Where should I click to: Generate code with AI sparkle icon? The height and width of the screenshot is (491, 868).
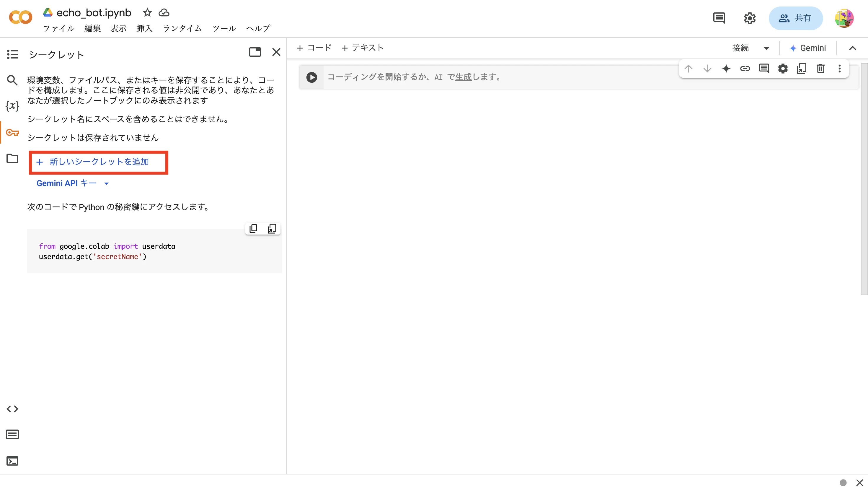pos(726,69)
